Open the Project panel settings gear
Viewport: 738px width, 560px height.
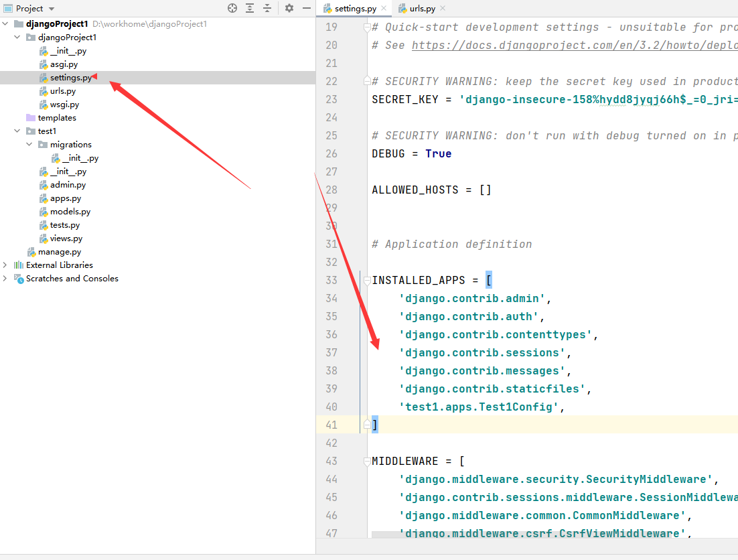click(289, 8)
